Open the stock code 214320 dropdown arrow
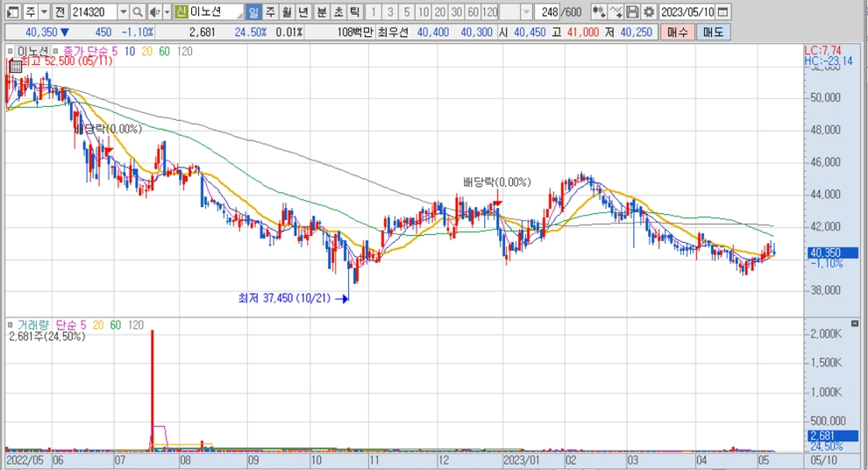 (122, 12)
